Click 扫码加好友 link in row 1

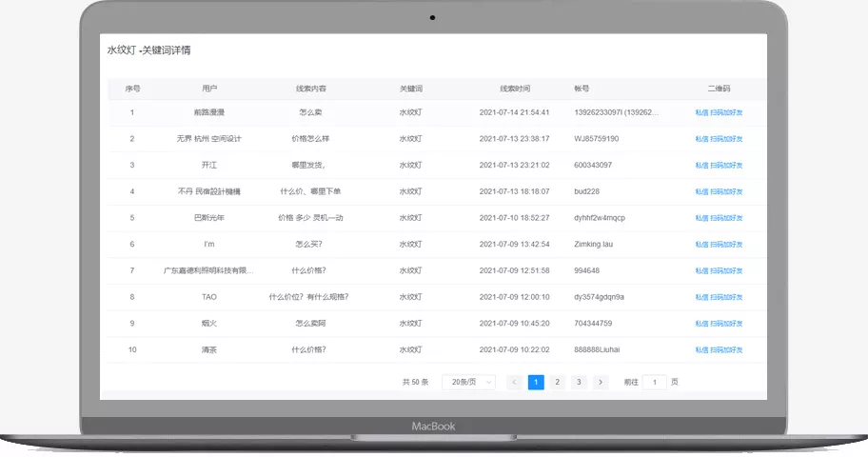(726, 112)
